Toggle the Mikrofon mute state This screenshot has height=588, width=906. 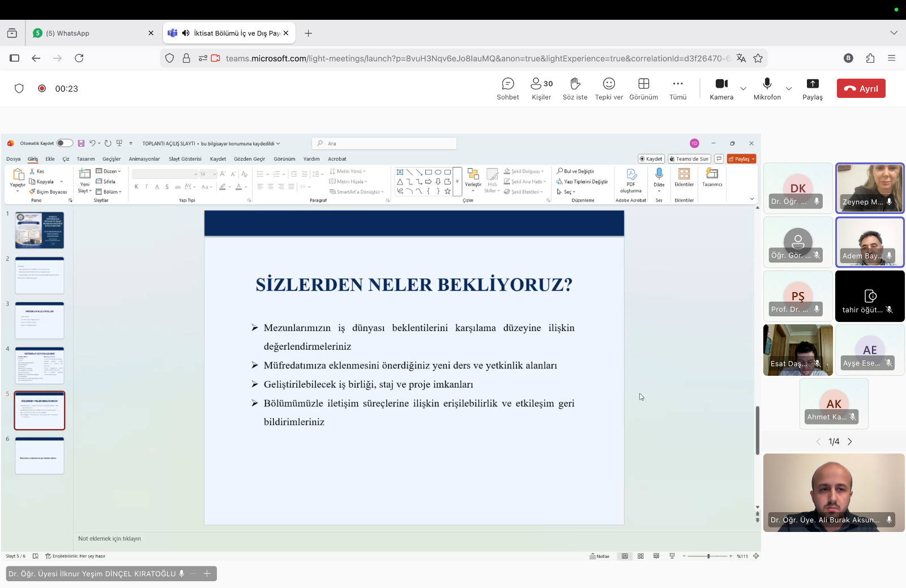point(767,89)
